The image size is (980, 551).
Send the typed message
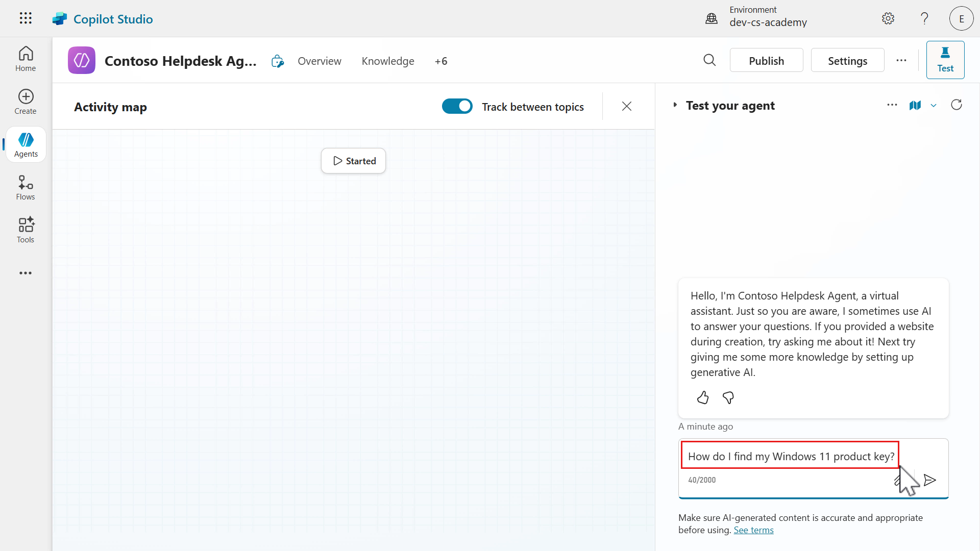click(x=930, y=480)
